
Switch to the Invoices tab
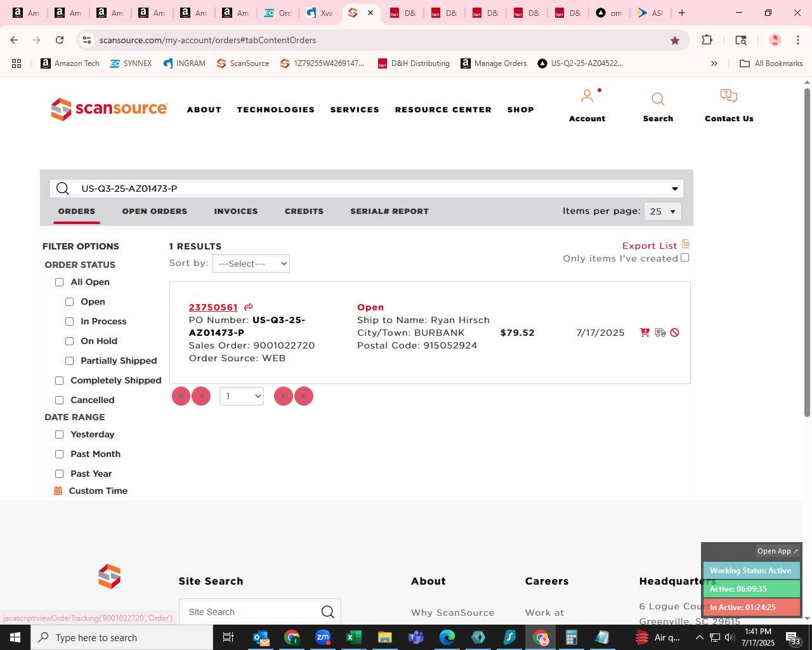pos(236,211)
